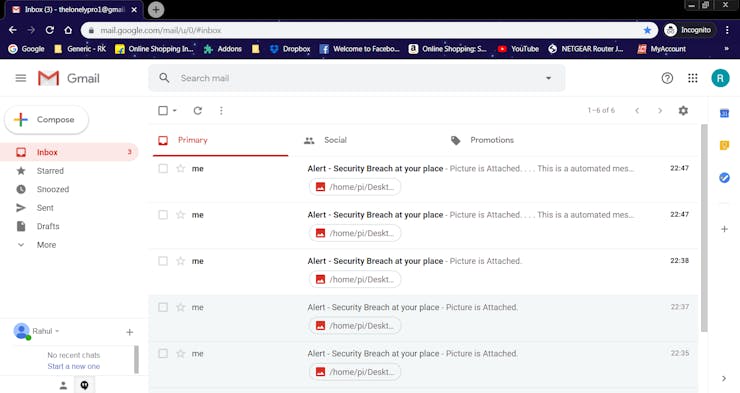Viewport: 740px width, 393px height.
Task: Open the More options three-dot menu
Action: click(221, 110)
